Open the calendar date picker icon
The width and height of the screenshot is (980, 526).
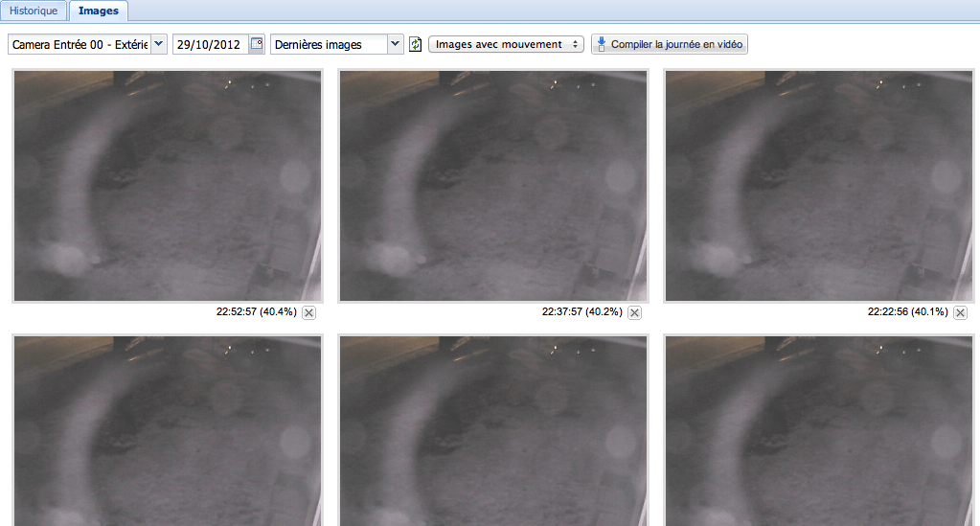coord(257,44)
